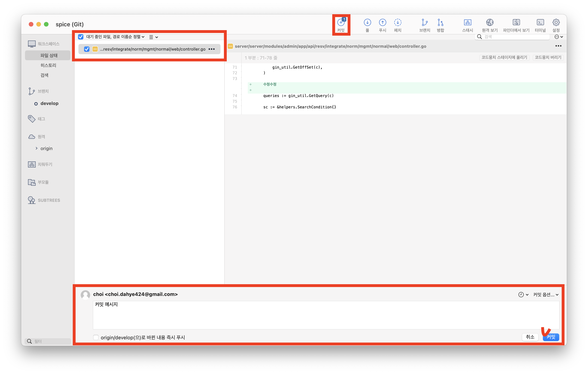Enable origin/develop 즉시 푸시 checkbox
588x374 pixels.
pyautogui.click(x=96, y=337)
